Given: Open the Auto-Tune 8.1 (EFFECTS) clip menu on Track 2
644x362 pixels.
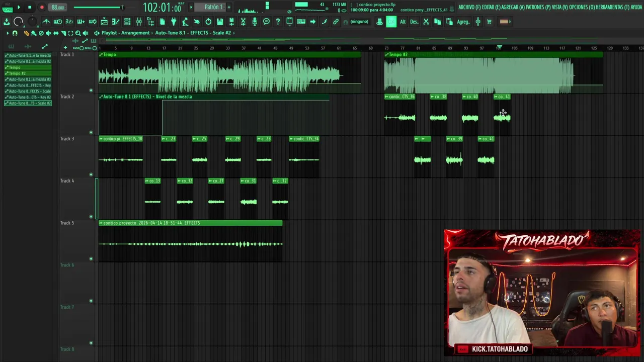Looking at the screenshot, I should pos(101,97).
